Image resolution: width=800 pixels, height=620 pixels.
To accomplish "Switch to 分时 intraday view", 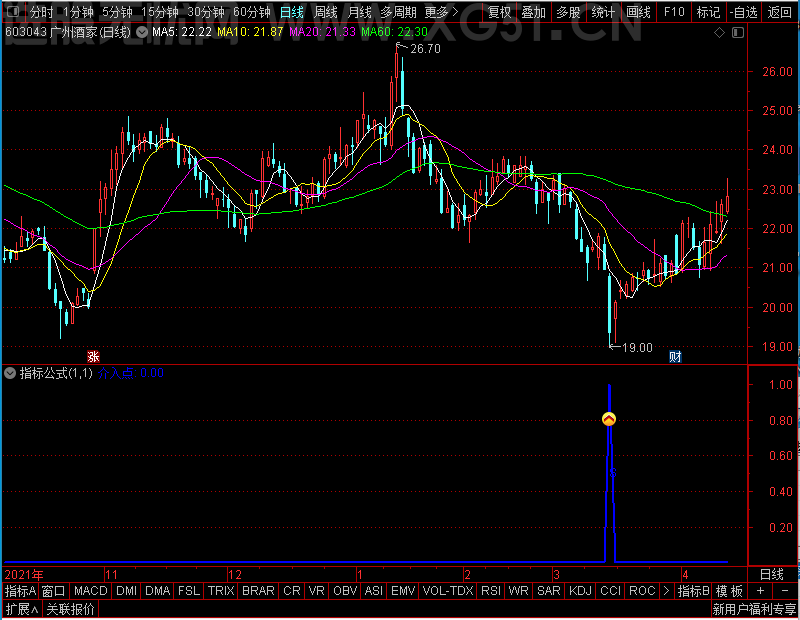I will (x=41, y=12).
